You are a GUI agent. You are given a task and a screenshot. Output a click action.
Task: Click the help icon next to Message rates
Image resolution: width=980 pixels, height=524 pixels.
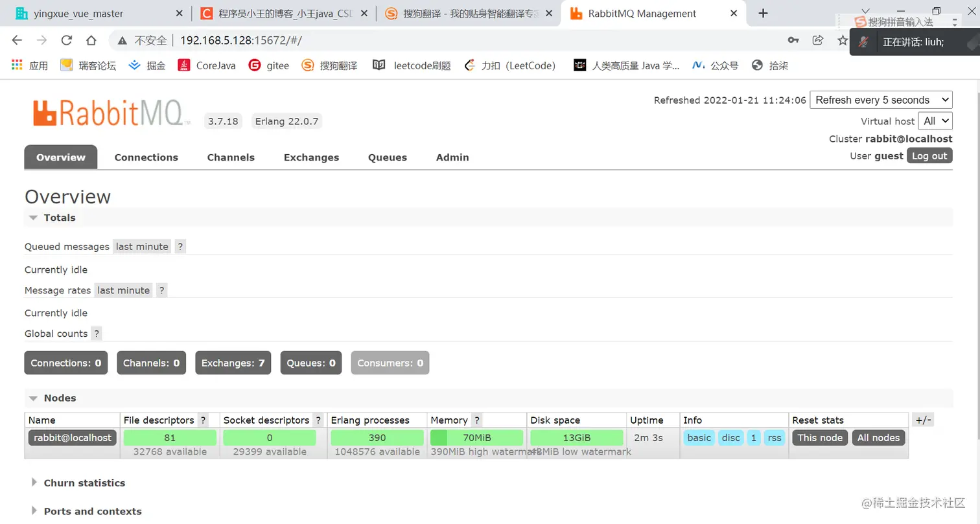pos(162,290)
